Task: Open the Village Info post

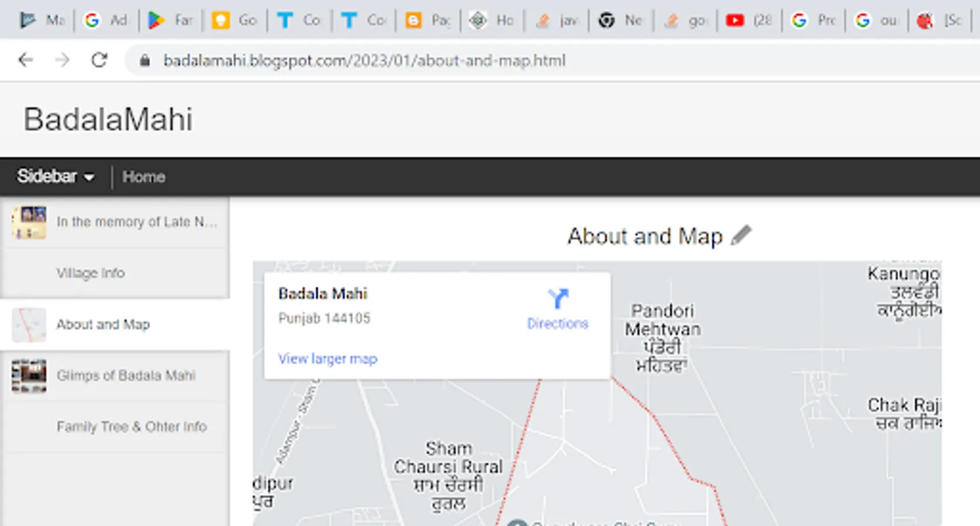Action: point(91,273)
